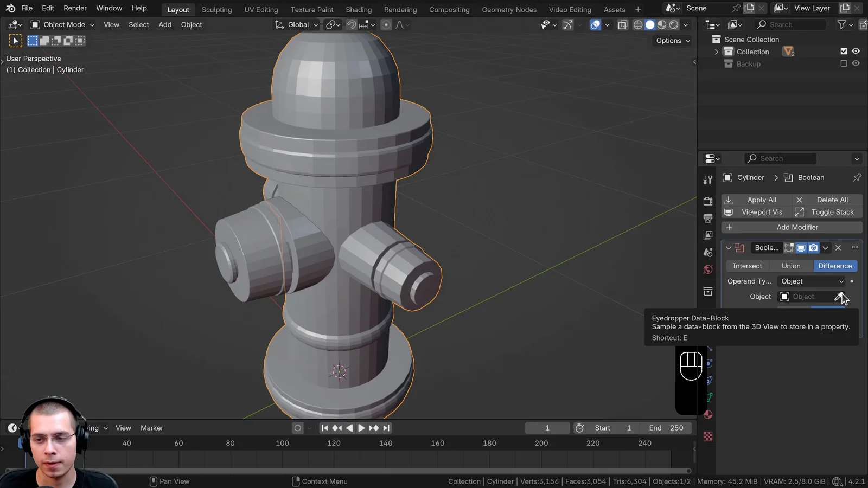Enable X-Ray toggle in viewport header

click(x=622, y=25)
